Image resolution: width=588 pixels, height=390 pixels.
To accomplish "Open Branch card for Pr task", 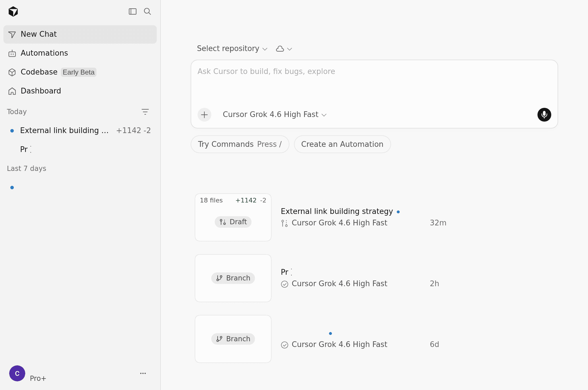I will (233, 278).
